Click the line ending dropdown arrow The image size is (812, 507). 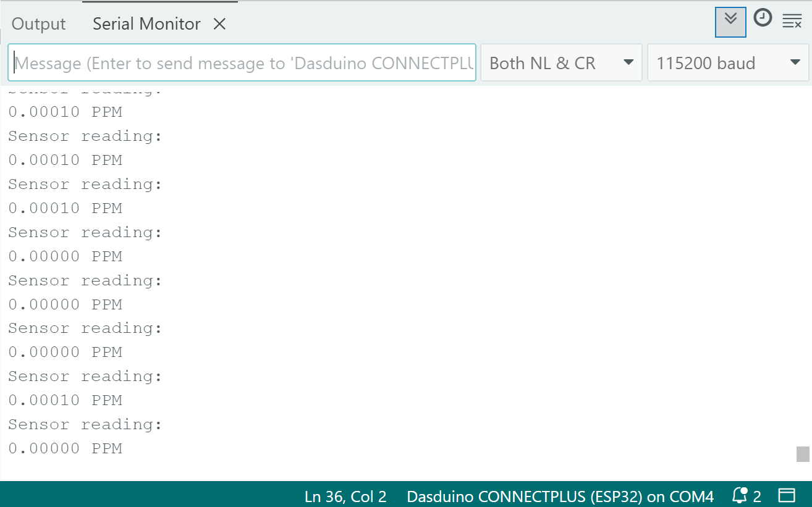[628, 62]
